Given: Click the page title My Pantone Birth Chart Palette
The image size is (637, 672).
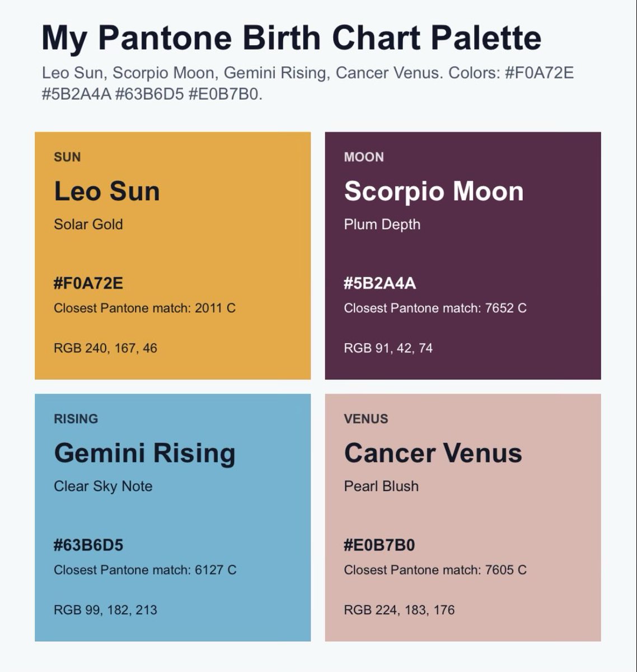Looking at the screenshot, I should [x=291, y=38].
